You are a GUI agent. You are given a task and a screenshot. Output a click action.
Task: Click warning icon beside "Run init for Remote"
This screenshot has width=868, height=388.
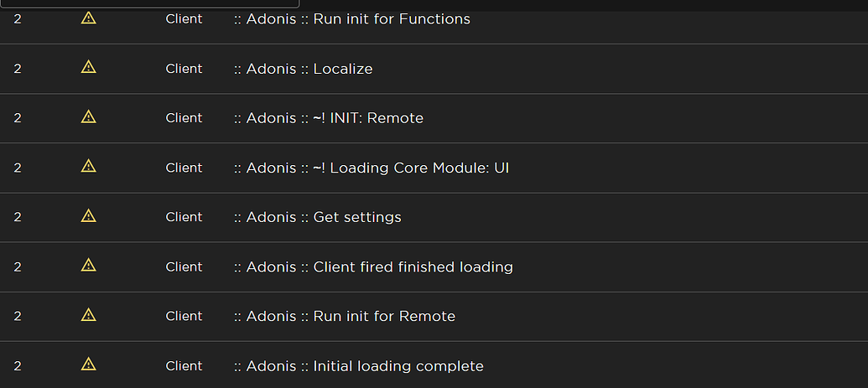pos(88,315)
